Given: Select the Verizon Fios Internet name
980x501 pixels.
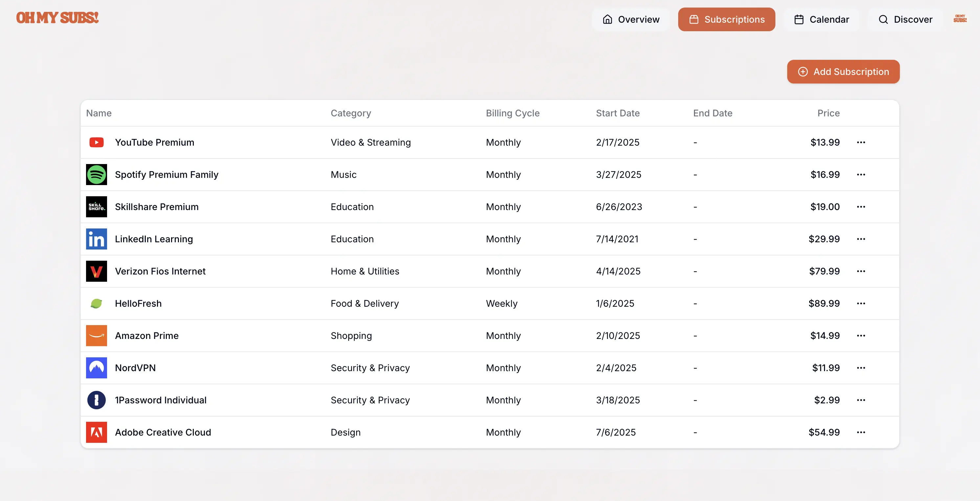Looking at the screenshot, I should pyautogui.click(x=160, y=271).
